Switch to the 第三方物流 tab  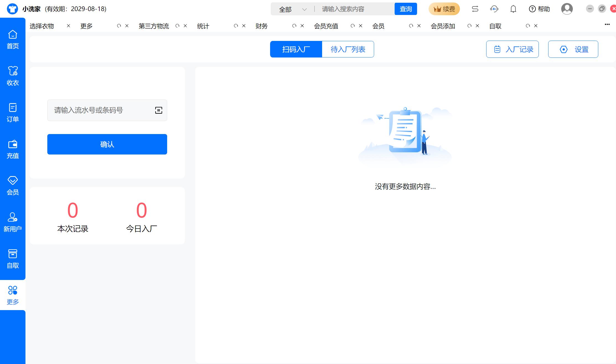[x=154, y=26]
